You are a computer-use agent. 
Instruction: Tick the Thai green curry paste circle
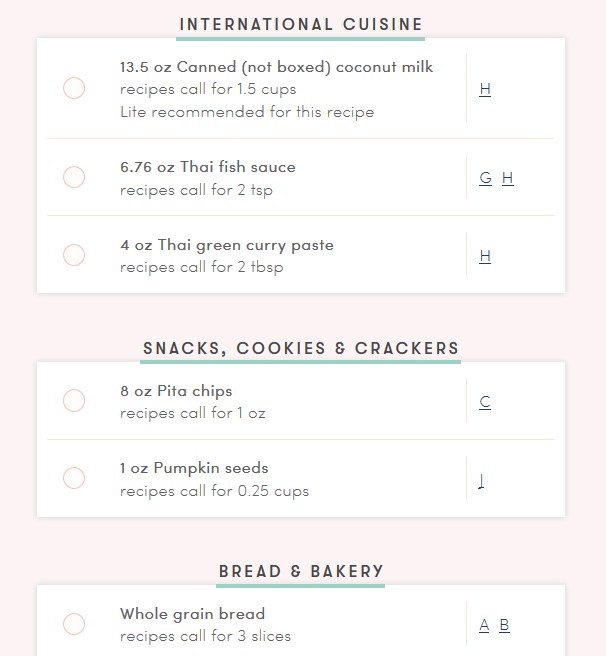[74, 255]
